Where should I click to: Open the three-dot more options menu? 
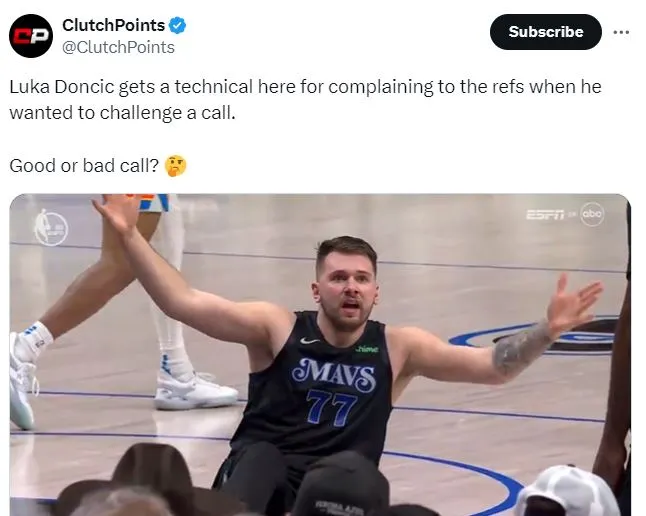pos(621,32)
